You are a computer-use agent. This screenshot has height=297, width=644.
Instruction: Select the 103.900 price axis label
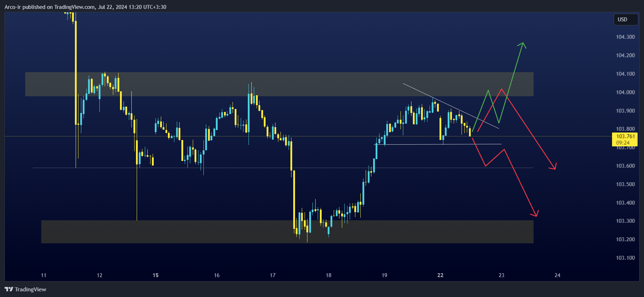[625, 111]
